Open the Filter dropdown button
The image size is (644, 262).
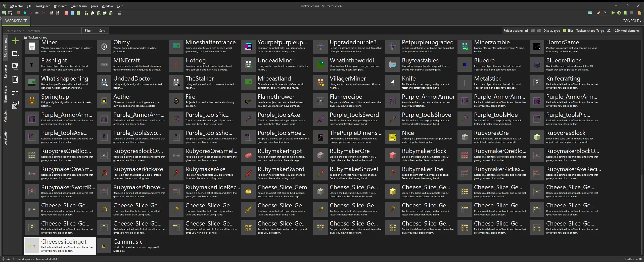88,31
